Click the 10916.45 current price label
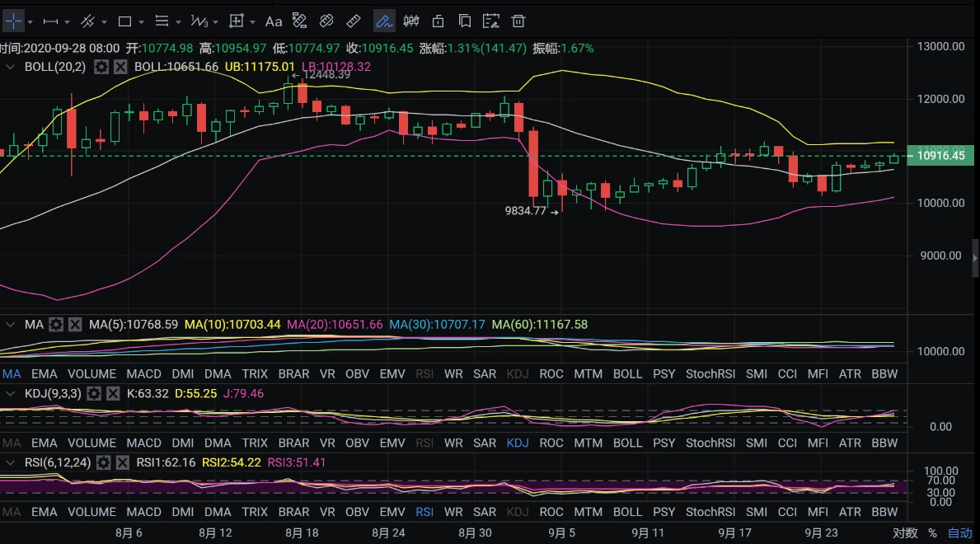 click(940, 155)
